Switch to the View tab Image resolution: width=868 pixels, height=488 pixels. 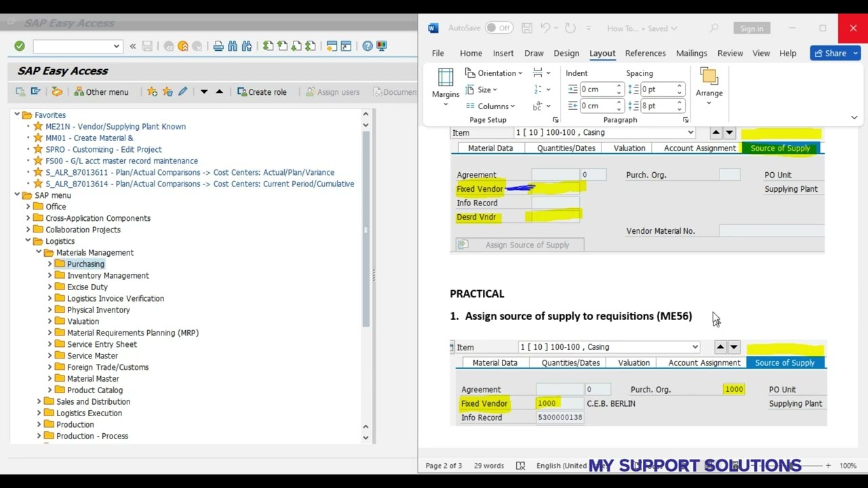(761, 53)
